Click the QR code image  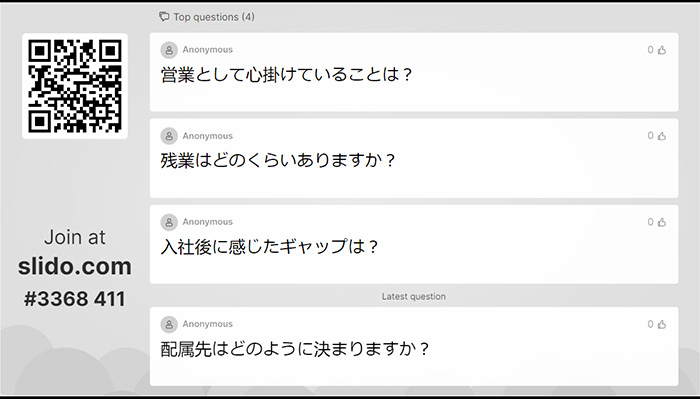[x=75, y=86]
